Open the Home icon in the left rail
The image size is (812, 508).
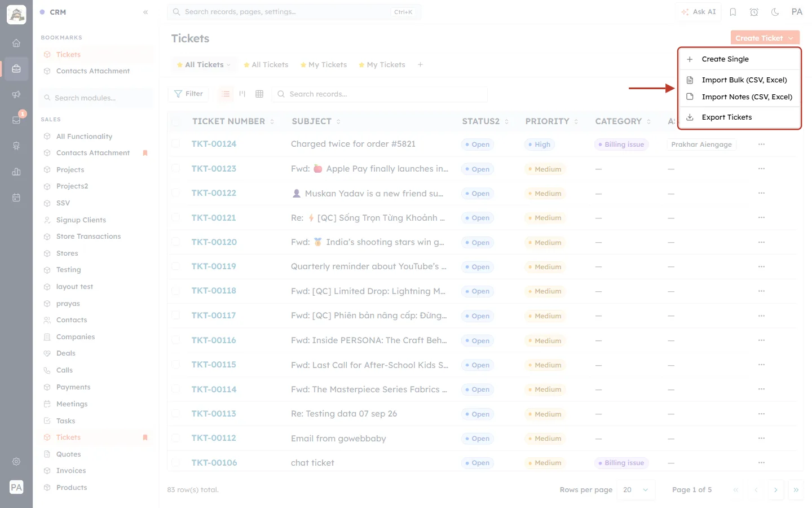click(16, 43)
